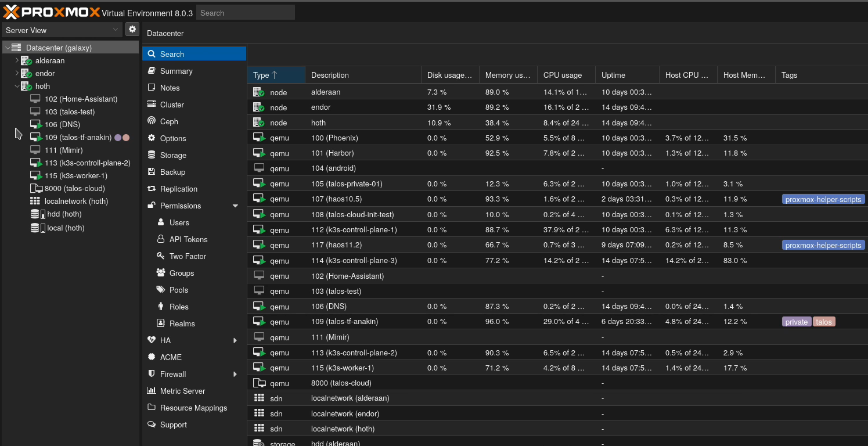Image resolution: width=868 pixels, height=446 pixels.
Task: Click the hdd (hoth) storage icon
Action: [x=37, y=214]
